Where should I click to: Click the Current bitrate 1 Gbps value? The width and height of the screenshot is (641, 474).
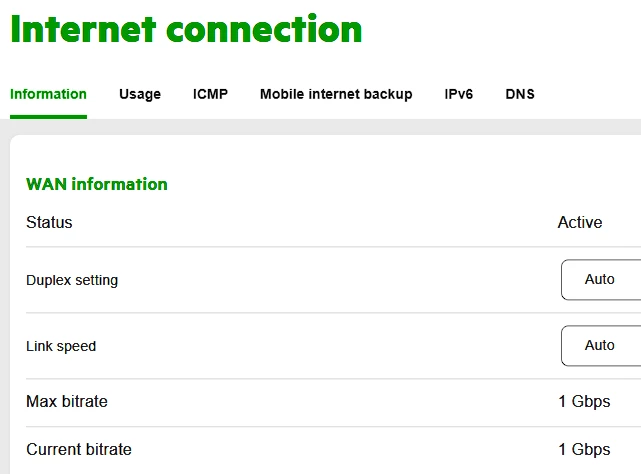tap(584, 449)
